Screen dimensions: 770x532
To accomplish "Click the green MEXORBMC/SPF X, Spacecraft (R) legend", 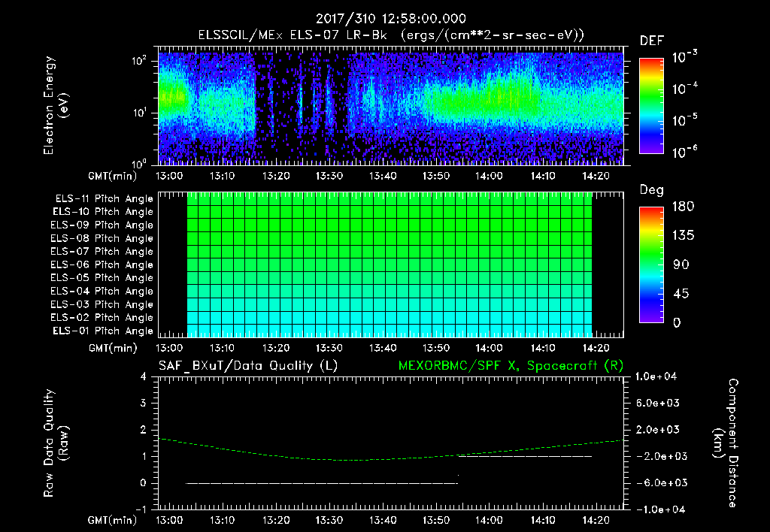I will point(511,366).
